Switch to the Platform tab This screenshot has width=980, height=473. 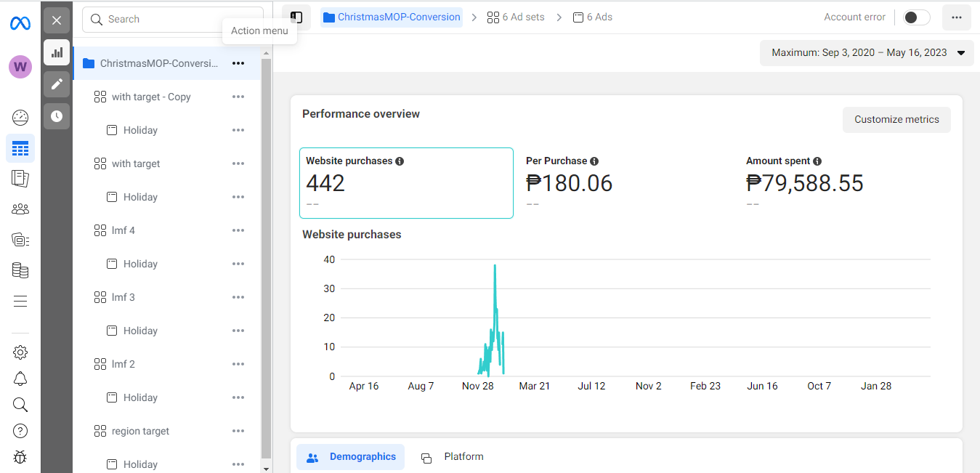click(x=453, y=457)
